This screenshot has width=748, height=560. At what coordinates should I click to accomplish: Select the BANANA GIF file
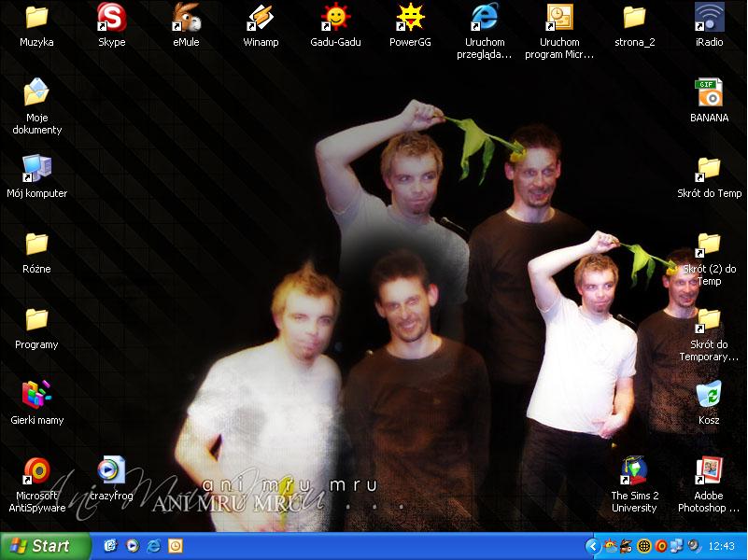coord(709,101)
